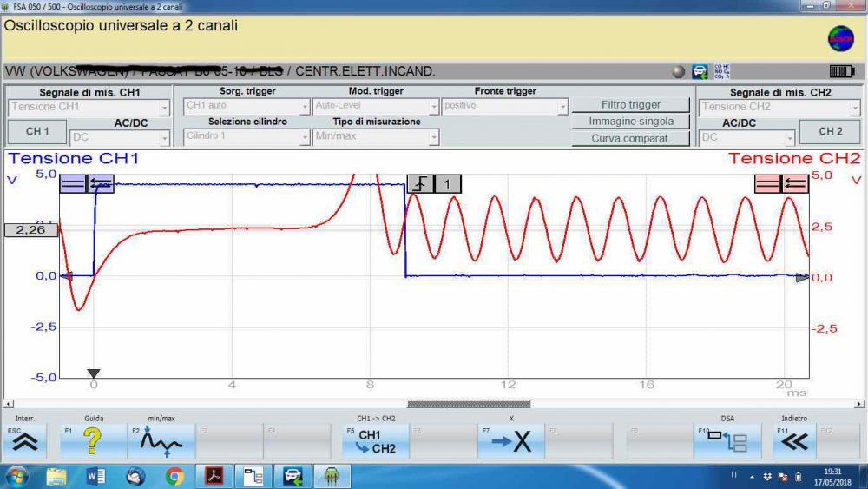Click the 2,26 voltage level marker
Viewport: 868px width, 489px height.
point(30,230)
